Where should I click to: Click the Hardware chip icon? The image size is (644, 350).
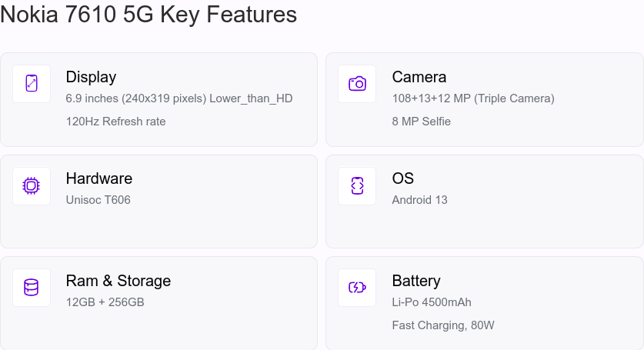[x=32, y=185]
